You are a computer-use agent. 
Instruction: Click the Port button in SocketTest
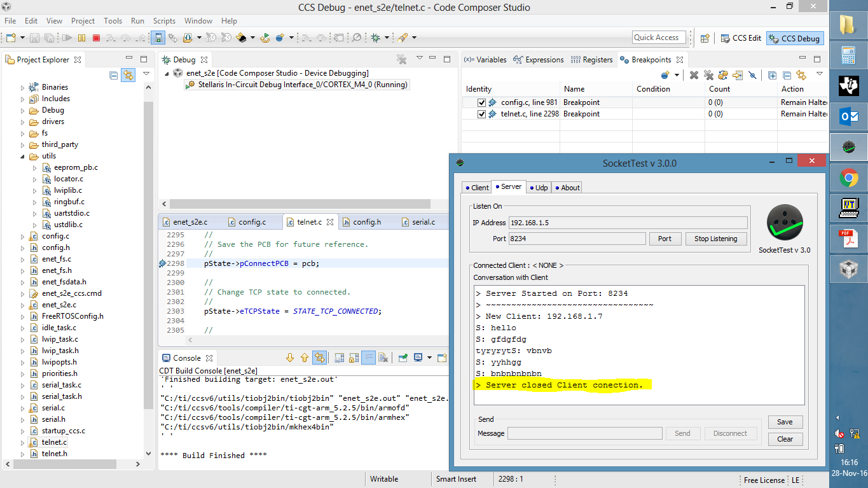[x=665, y=239]
